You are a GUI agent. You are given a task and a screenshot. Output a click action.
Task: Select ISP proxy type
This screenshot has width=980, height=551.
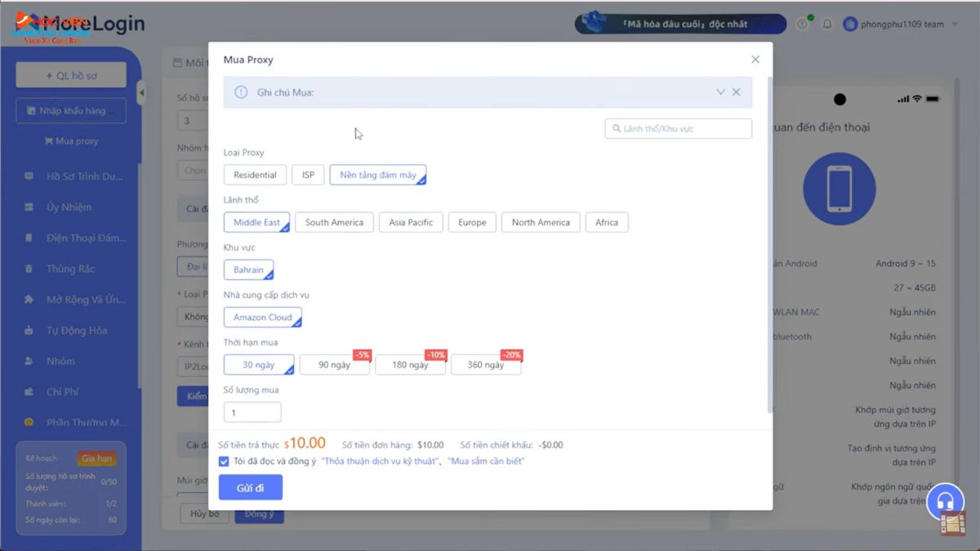tap(308, 175)
